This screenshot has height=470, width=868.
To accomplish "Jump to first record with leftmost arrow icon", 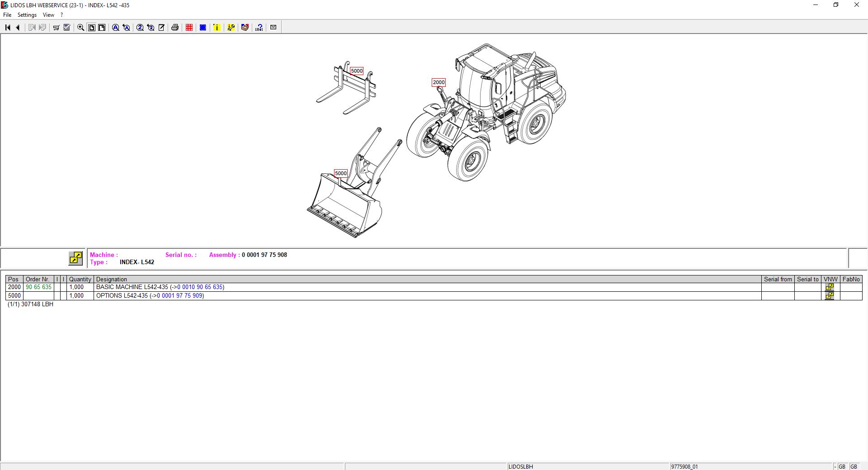I will [7, 27].
